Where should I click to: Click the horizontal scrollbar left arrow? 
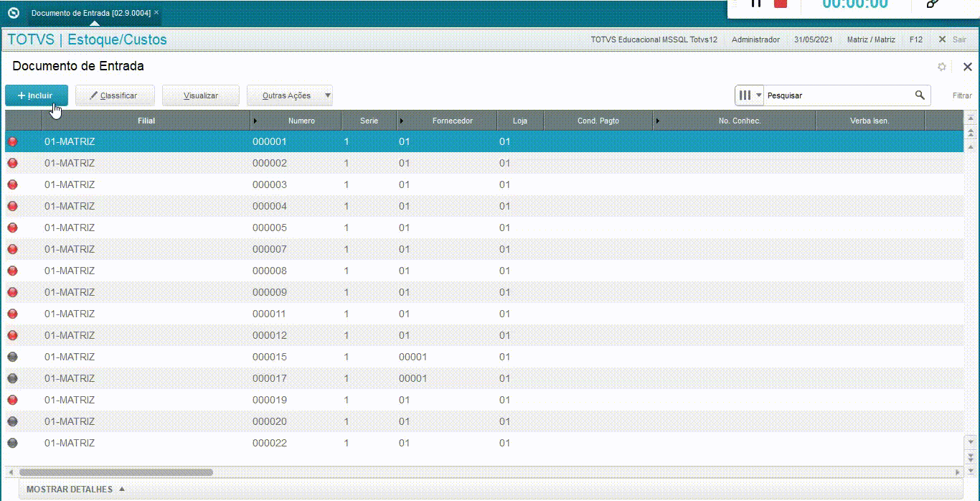coord(11,472)
